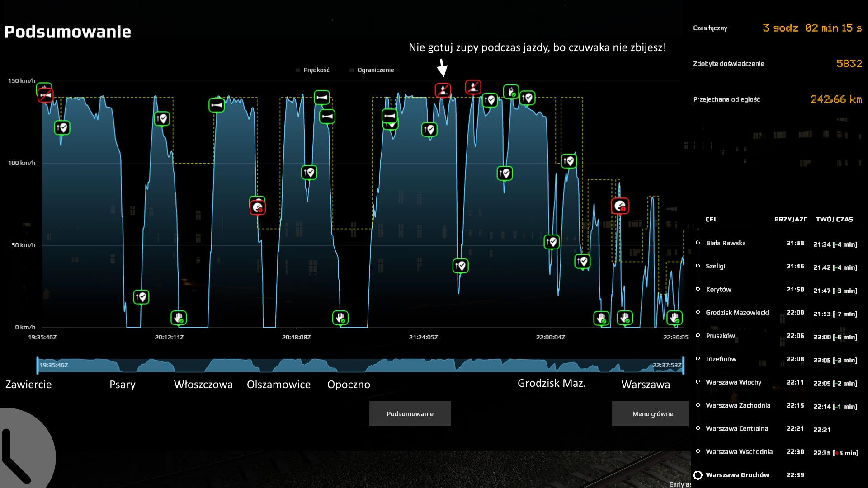Screen dimensions: 868x488
Task: Select Warszawa Centralna timetable row
Action: click(x=737, y=428)
